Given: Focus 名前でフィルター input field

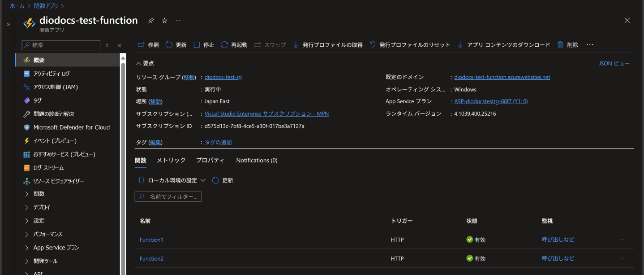Looking at the screenshot, I should click(x=168, y=196).
